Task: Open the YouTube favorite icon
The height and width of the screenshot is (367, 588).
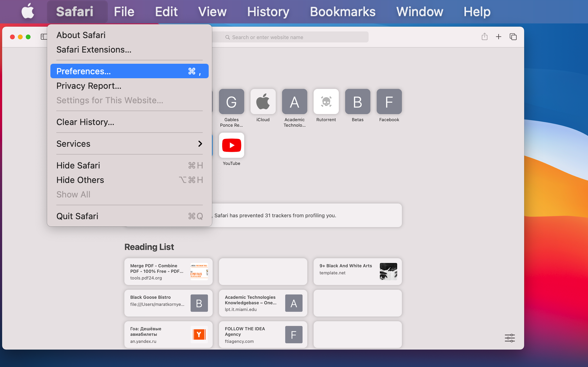Action: [231, 145]
